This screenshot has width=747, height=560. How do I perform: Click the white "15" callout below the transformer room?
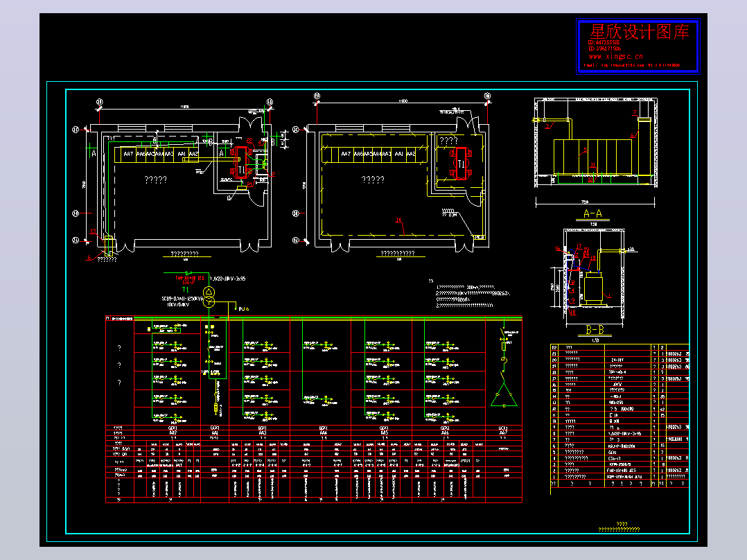pos(229,198)
